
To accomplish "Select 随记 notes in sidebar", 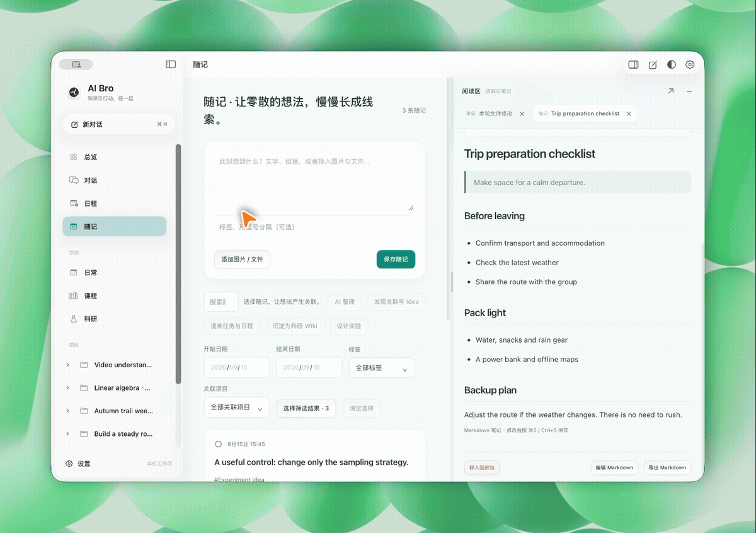I will 115,226.
